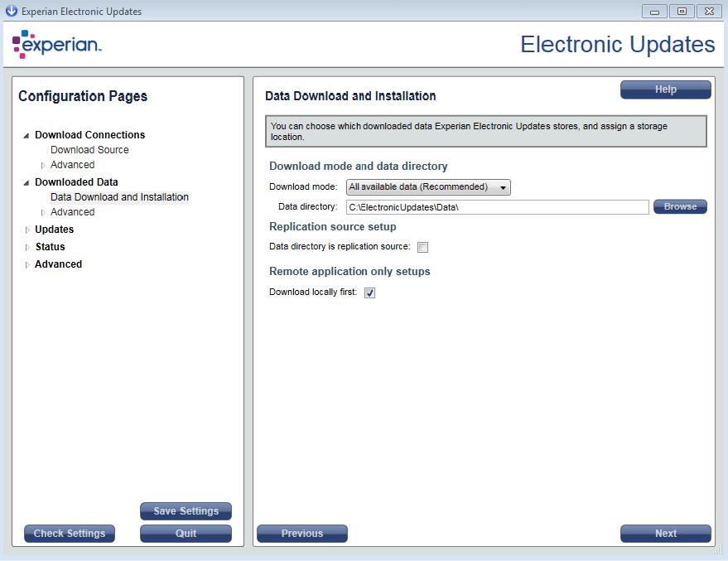Image resolution: width=728 pixels, height=561 pixels.
Task: Expand the bottom-level Advanced tree node
Action: (x=27, y=264)
